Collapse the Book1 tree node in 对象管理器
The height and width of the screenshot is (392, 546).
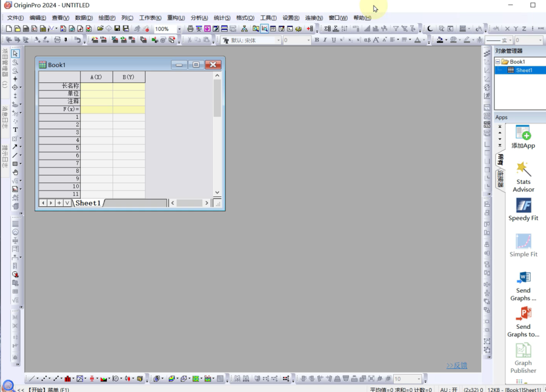497,62
